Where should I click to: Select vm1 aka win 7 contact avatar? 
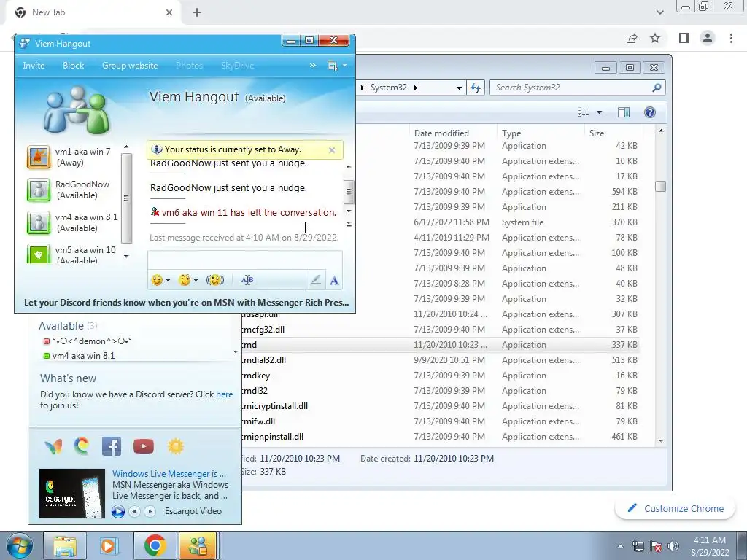(x=39, y=157)
